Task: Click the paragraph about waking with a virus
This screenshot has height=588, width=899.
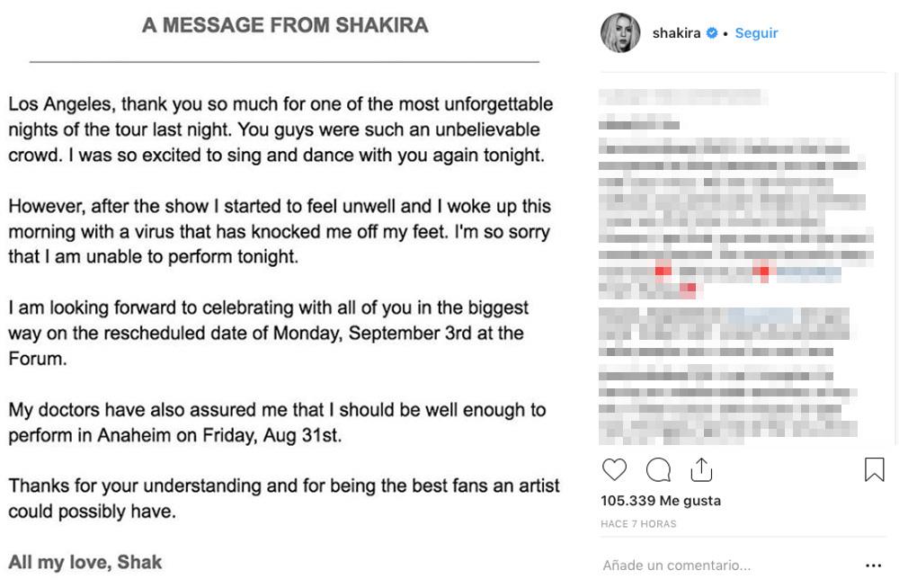Action: pyautogui.click(x=280, y=232)
